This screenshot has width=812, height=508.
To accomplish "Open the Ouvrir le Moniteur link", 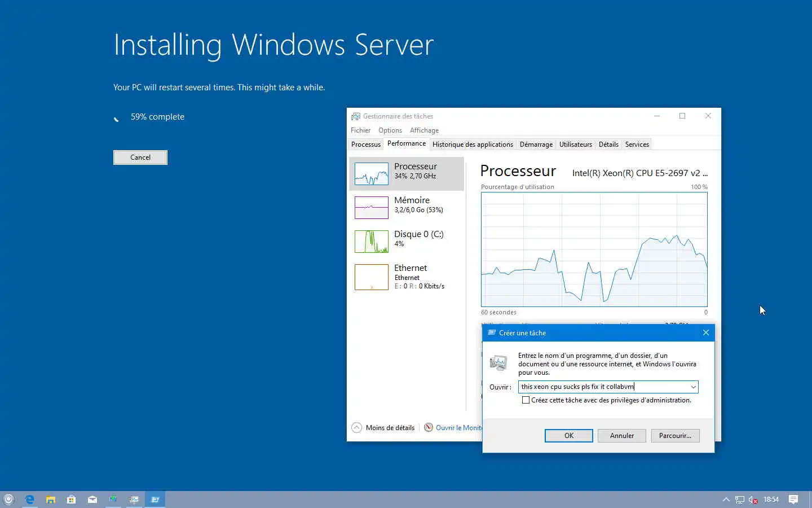I will [459, 428].
